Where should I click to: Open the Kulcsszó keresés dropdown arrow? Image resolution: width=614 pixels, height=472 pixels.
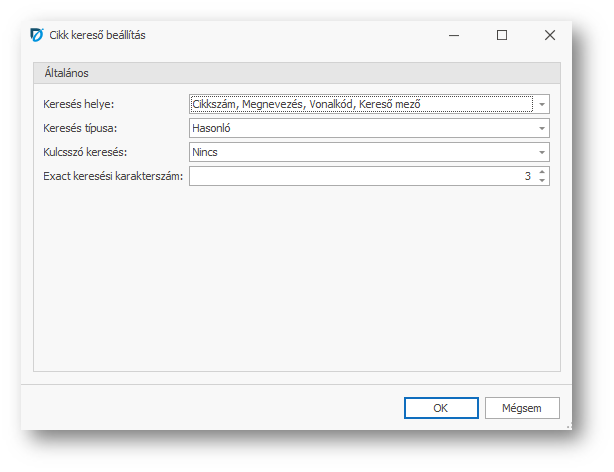[x=541, y=152]
